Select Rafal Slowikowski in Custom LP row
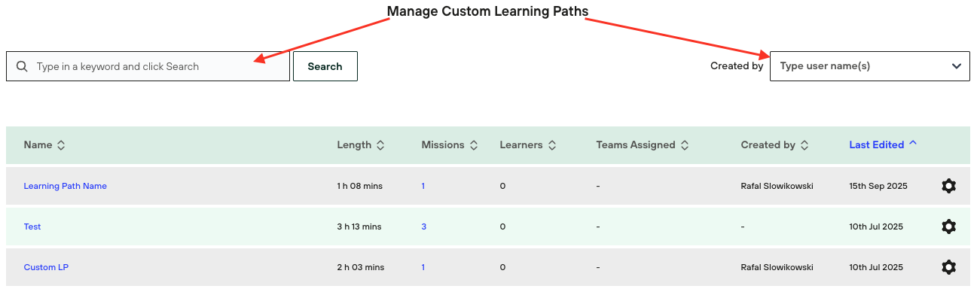The width and height of the screenshot is (980, 298). tap(777, 267)
